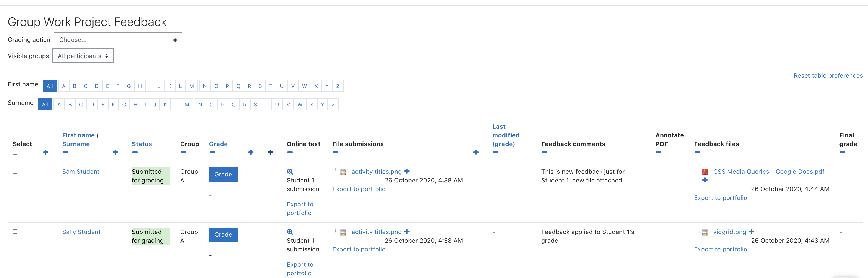Open Sally's activity titles.png file
The width and height of the screenshot is (868, 278).
(376, 232)
